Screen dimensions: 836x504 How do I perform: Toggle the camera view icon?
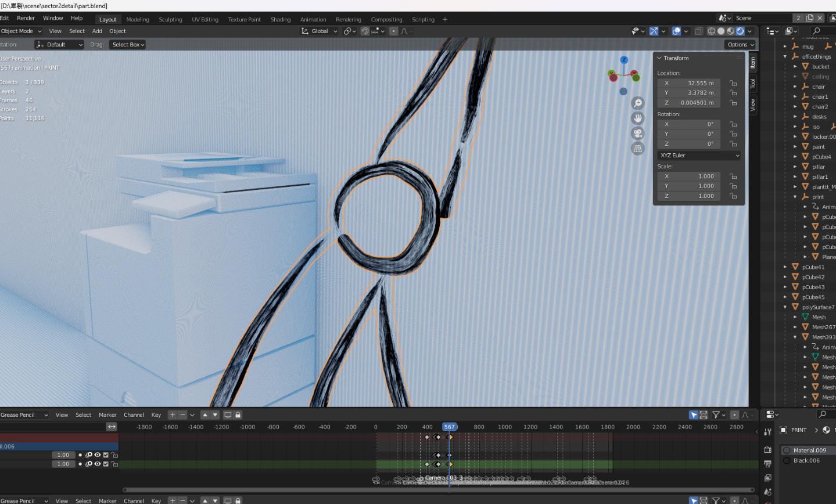point(638,134)
